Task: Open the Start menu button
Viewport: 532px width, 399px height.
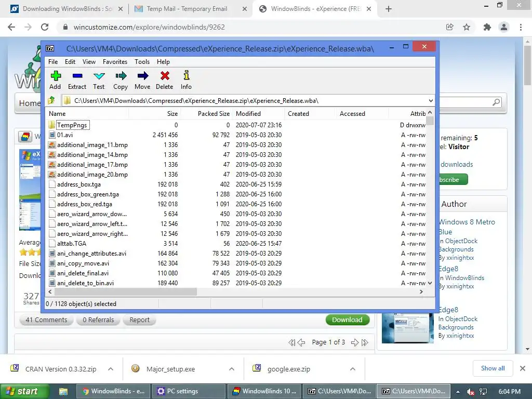Action: 24,391
